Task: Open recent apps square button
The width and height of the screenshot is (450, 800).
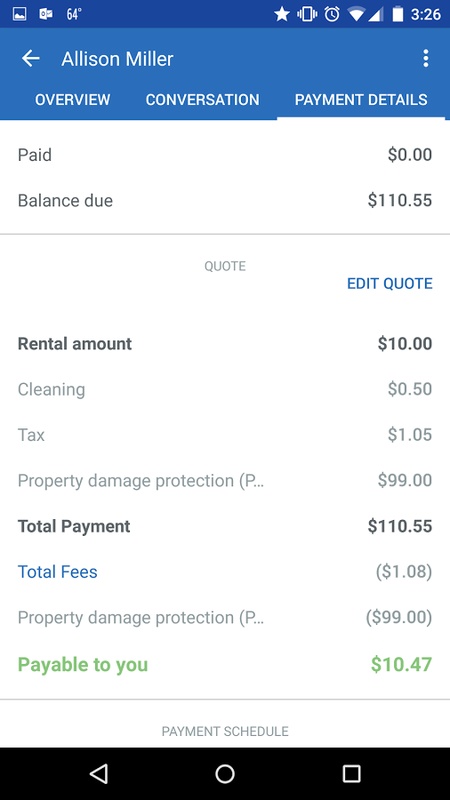Action: 351,773
